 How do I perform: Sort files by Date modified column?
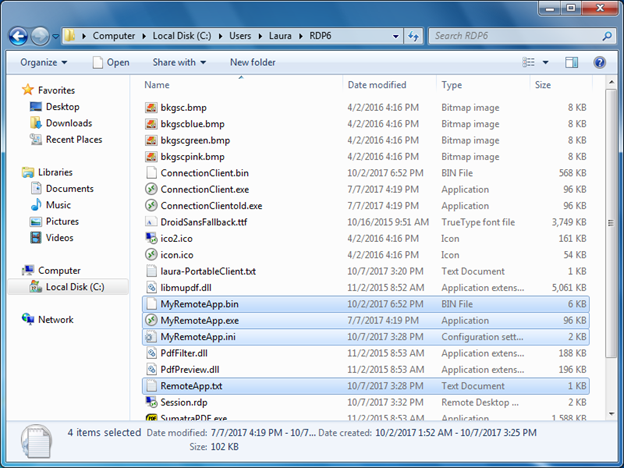(377, 85)
